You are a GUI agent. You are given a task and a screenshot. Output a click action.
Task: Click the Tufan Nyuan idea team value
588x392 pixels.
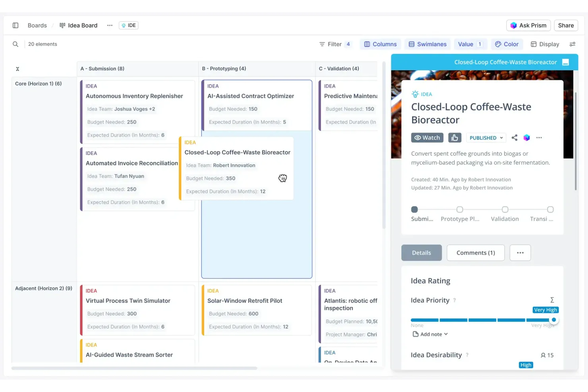pos(129,176)
